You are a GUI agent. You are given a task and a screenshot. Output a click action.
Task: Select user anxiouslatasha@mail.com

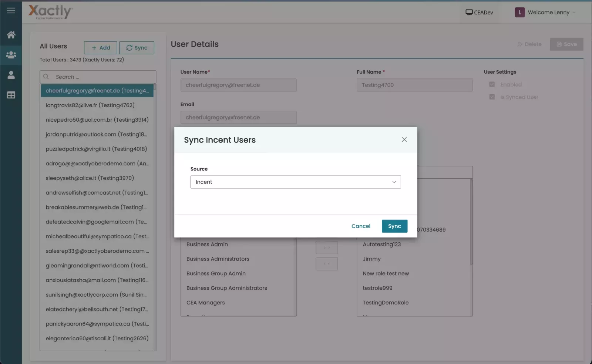(x=97, y=280)
